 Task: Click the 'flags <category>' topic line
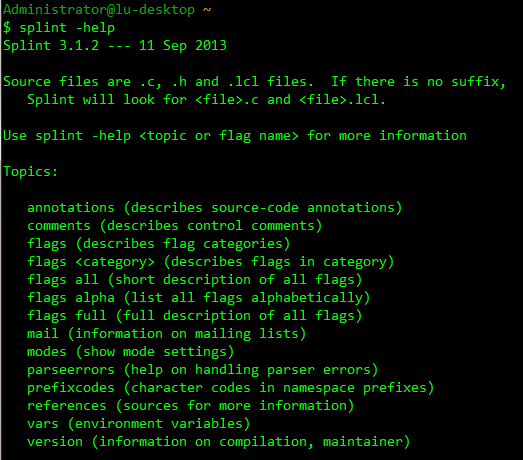210,262
